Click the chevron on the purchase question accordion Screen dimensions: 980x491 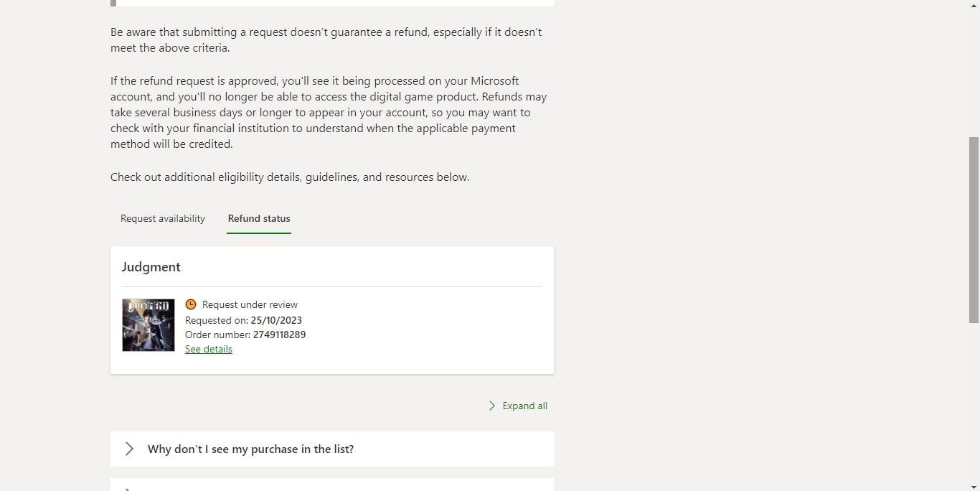click(x=129, y=449)
